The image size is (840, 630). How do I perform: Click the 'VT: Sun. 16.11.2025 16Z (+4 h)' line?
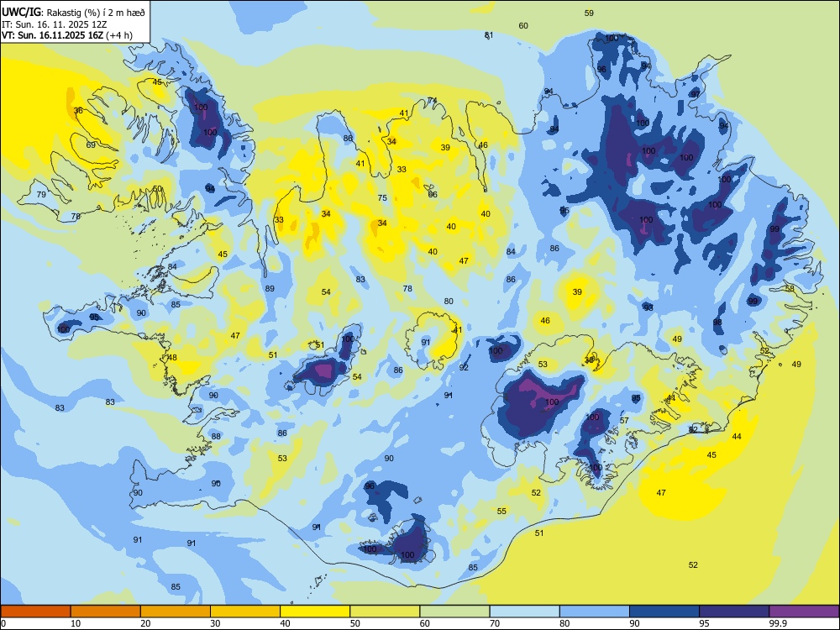(x=67, y=35)
